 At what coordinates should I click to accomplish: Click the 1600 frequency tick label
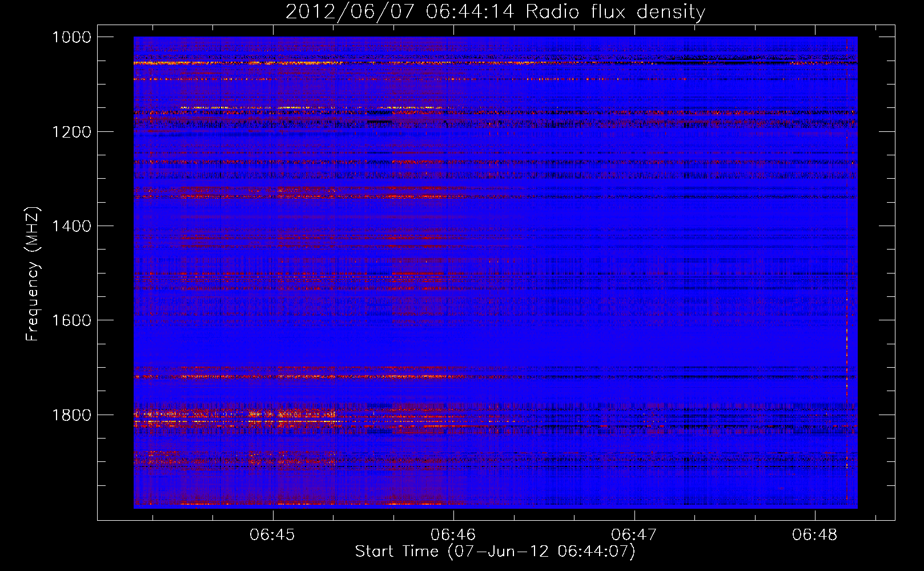click(x=72, y=320)
